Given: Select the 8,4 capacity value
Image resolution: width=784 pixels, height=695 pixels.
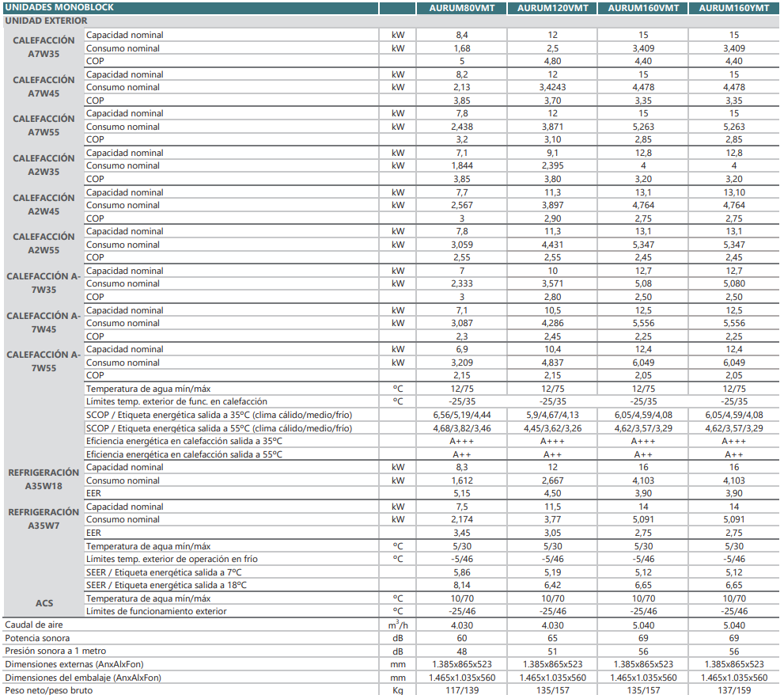Looking at the screenshot, I should 461,35.
